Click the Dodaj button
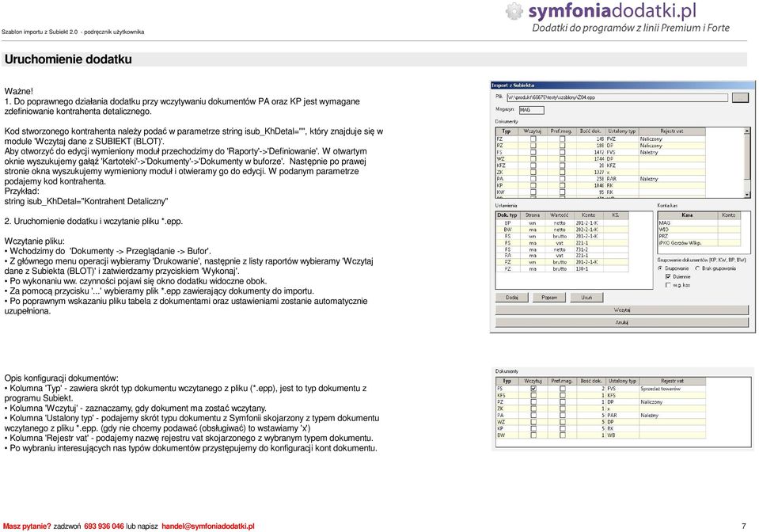Image resolution: width=759 pixels, height=532 pixels. pyautogui.click(x=512, y=297)
